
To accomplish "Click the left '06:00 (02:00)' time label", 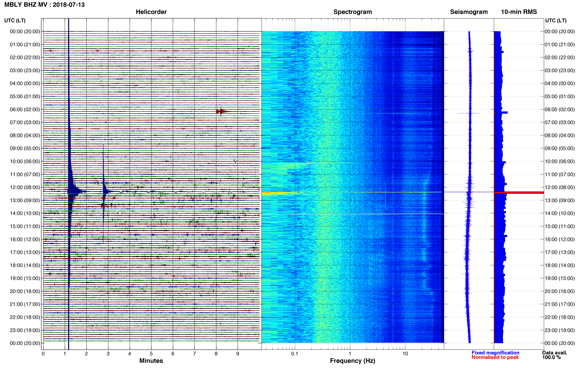I will pos(25,110).
